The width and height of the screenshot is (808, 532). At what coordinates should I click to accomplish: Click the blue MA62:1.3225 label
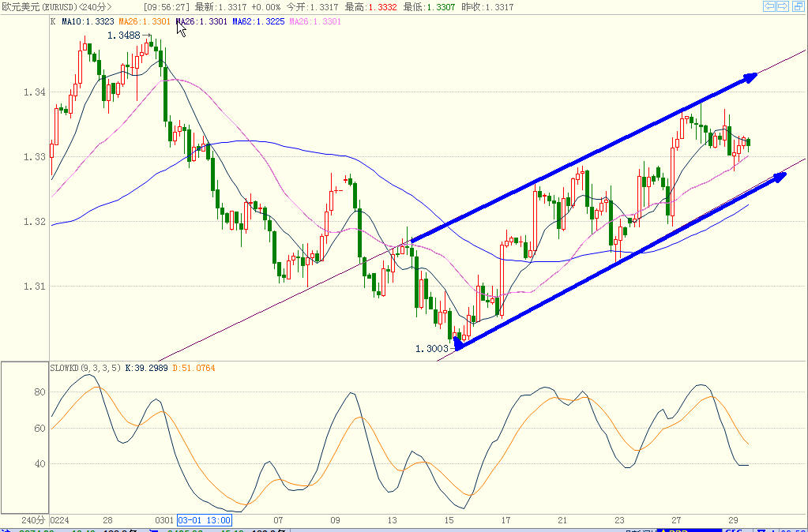pos(258,21)
